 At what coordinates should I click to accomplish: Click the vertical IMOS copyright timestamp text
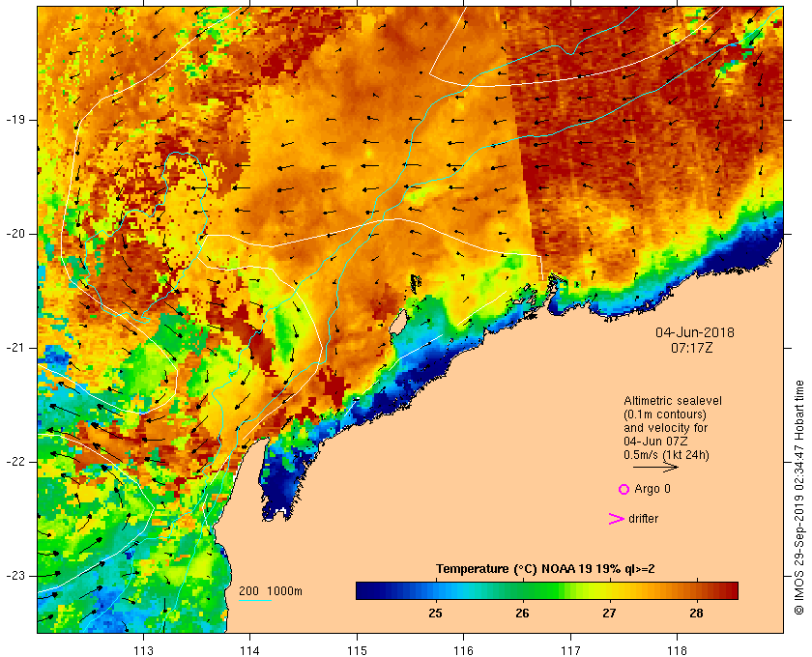799,498
